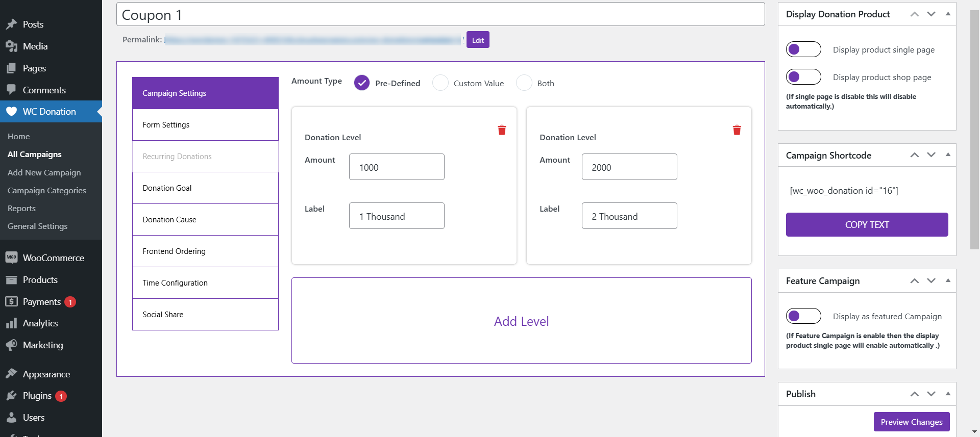Open WC Donation Home link
The image size is (980, 437).
18,136
